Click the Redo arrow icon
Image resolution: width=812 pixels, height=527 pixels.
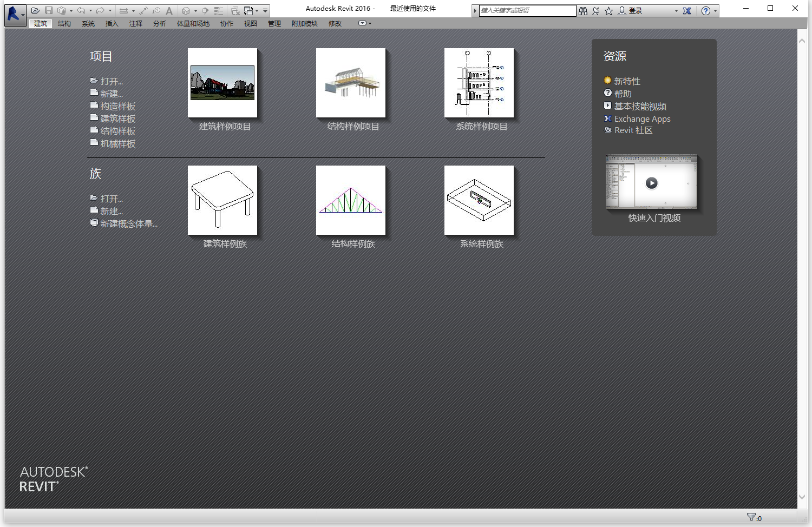[x=100, y=11]
